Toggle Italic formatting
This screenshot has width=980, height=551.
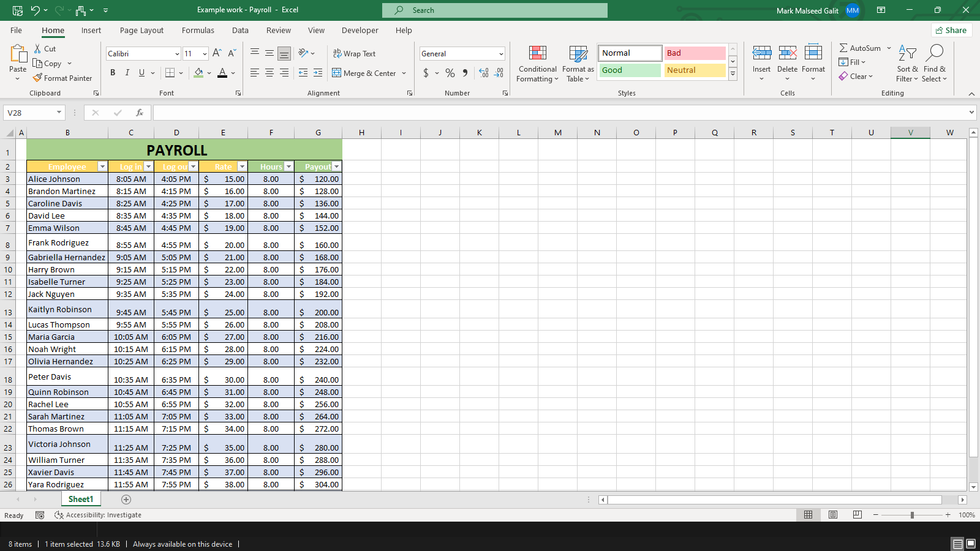coord(127,73)
